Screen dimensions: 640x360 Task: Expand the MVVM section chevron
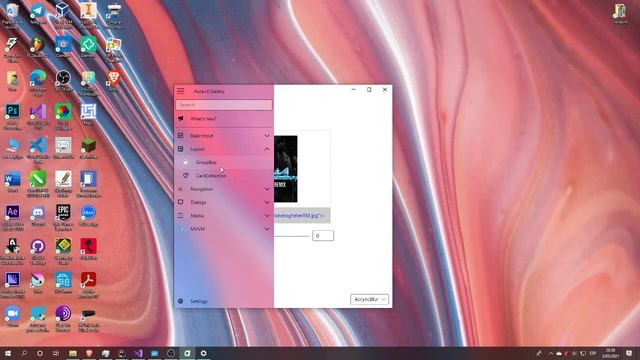tap(267, 229)
